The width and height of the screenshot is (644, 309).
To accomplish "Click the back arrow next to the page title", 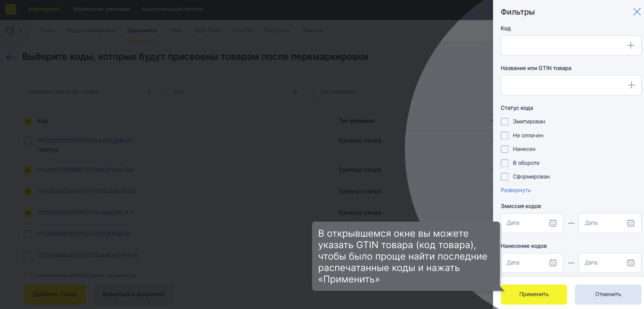I will (x=10, y=57).
